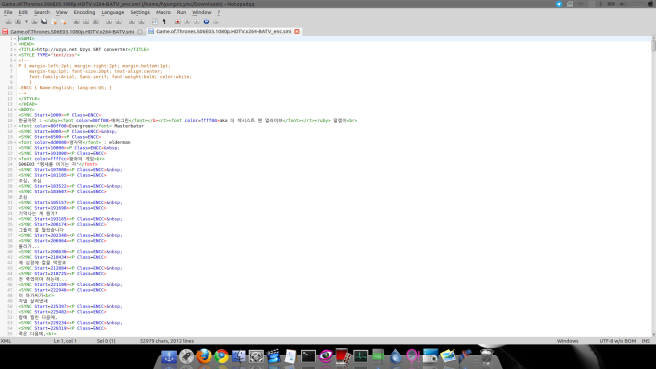
Task: Collapse the fold marker on line 17
Action: (15, 126)
